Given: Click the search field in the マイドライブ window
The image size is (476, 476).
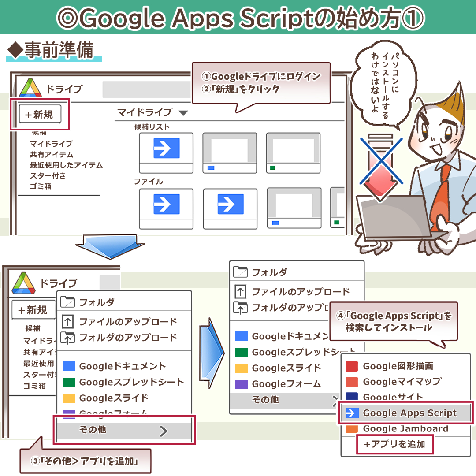Looking at the screenshot, I should click(146, 89).
